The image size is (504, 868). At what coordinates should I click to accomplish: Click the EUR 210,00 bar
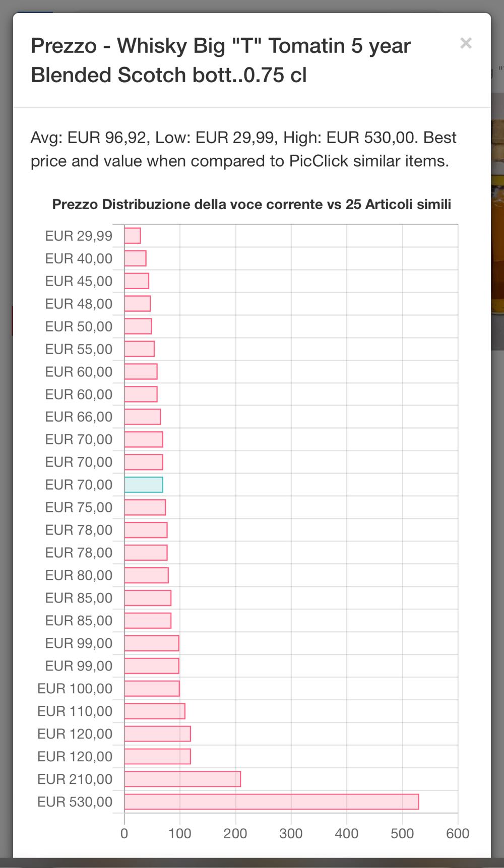click(182, 779)
